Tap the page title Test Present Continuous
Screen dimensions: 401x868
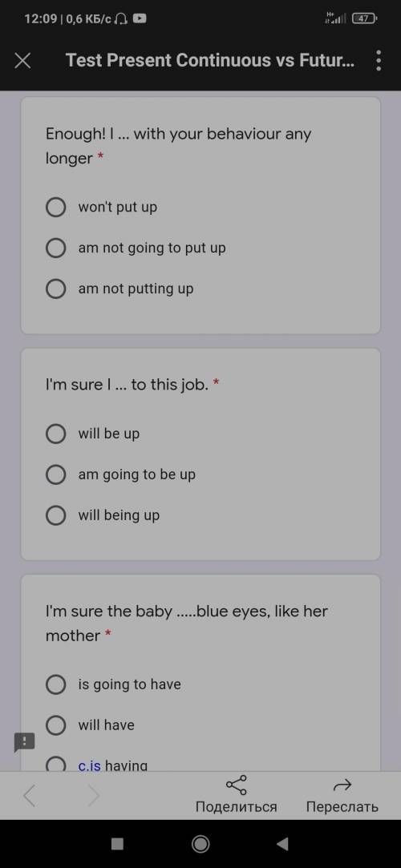click(210, 60)
